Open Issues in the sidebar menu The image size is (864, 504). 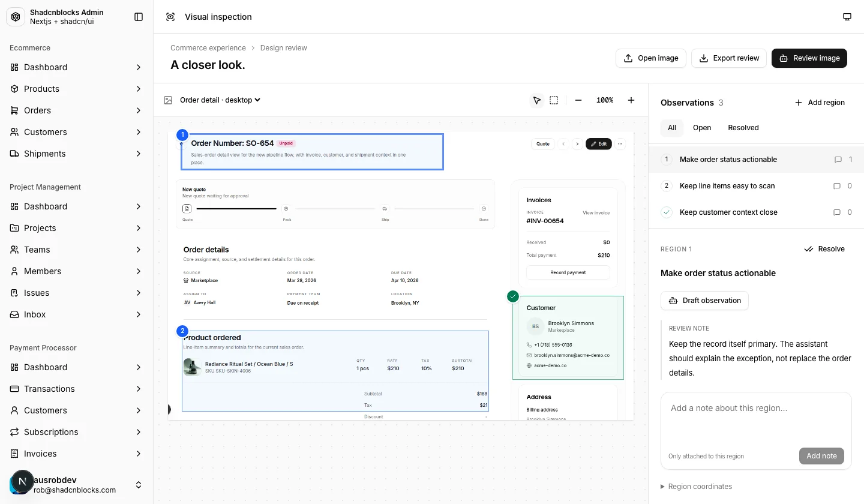77,293
